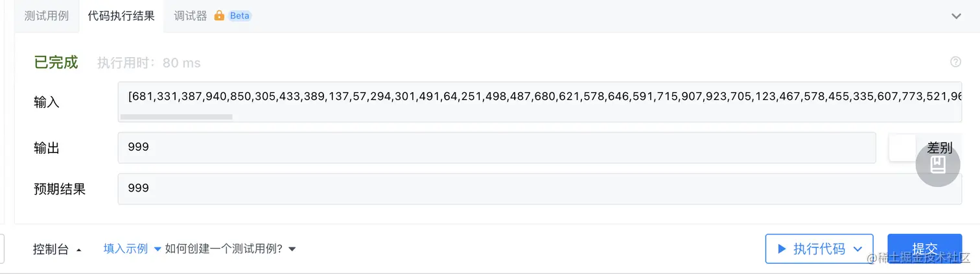980x274 pixels.
Task: Click inside the 输入 array field
Action: point(538,97)
